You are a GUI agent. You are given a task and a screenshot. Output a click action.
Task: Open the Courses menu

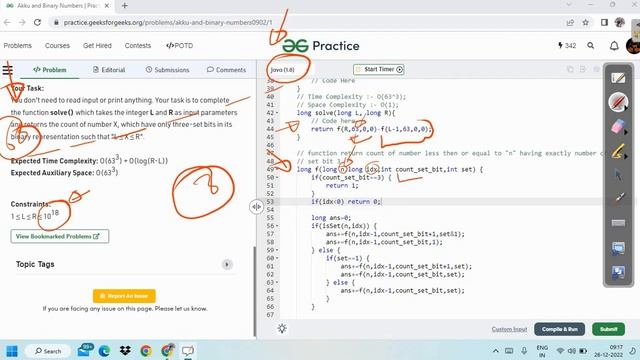click(57, 46)
